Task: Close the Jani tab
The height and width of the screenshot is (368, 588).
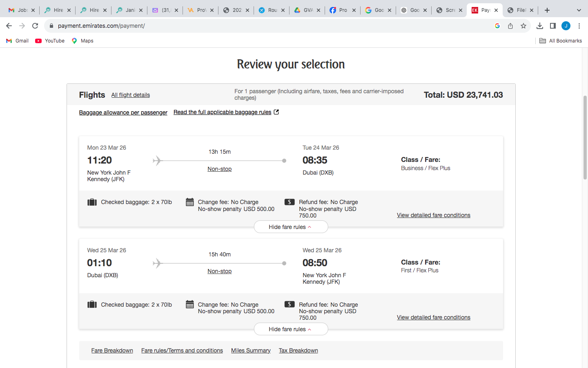Action: coord(141,10)
